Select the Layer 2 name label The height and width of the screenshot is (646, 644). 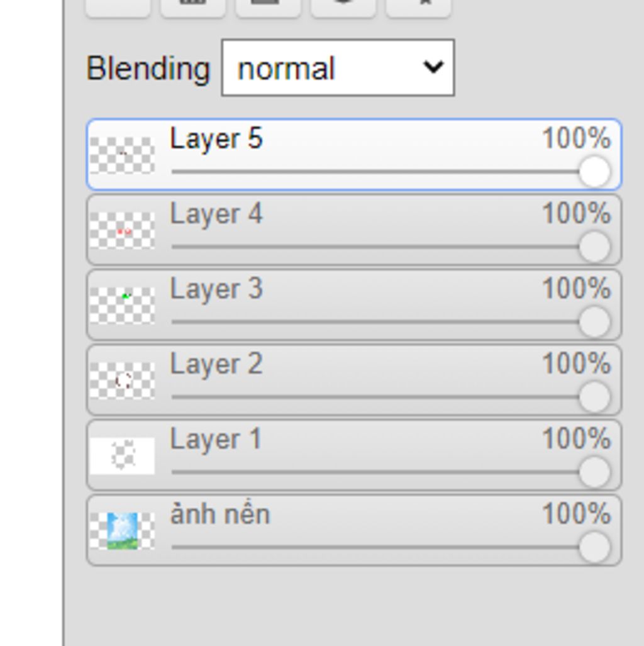216,365
